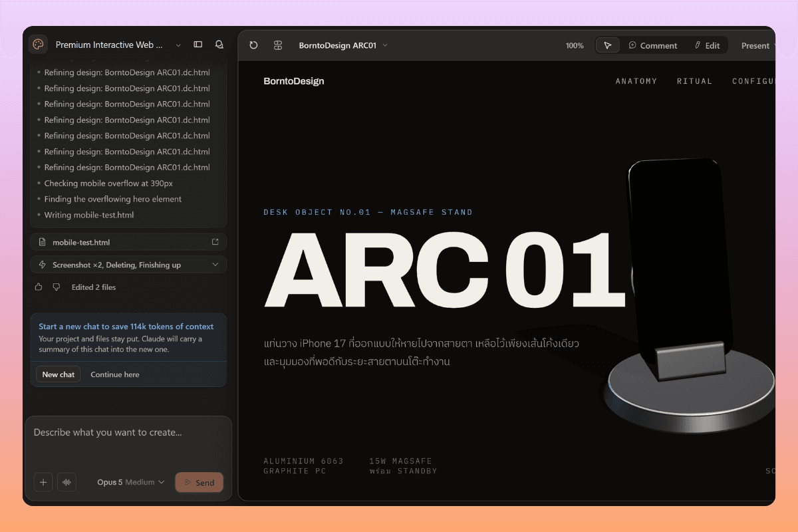Open mobile-test.html in new window icon
This screenshot has height=532, width=798.
[215, 242]
